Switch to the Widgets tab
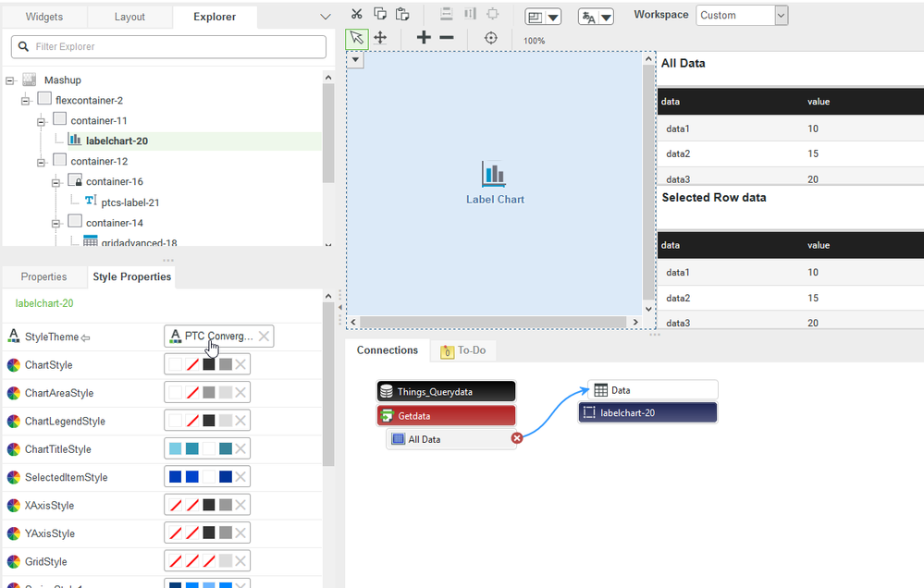This screenshot has width=924, height=588. click(x=44, y=17)
